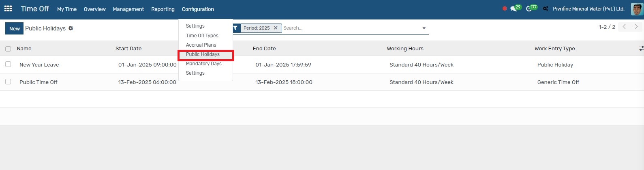
Task: Open the chat messages icon with badge 29
Action: (513, 9)
